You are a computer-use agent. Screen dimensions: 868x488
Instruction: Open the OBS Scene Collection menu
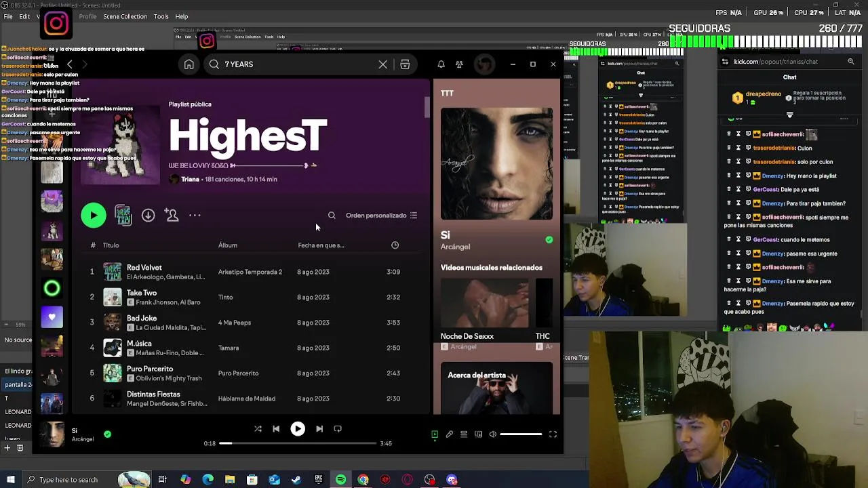125,16
